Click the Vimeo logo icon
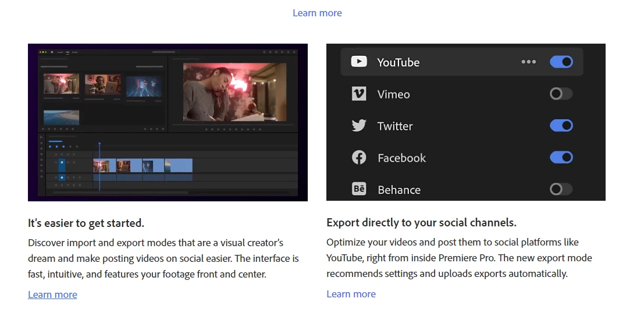Screen dimensions: 644x309 (x=359, y=94)
